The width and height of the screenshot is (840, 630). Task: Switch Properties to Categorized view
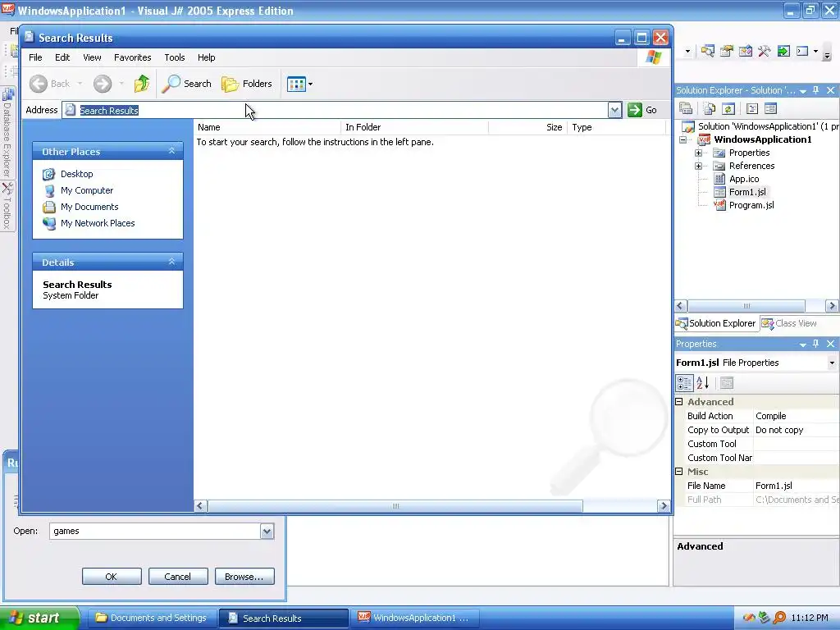684,383
